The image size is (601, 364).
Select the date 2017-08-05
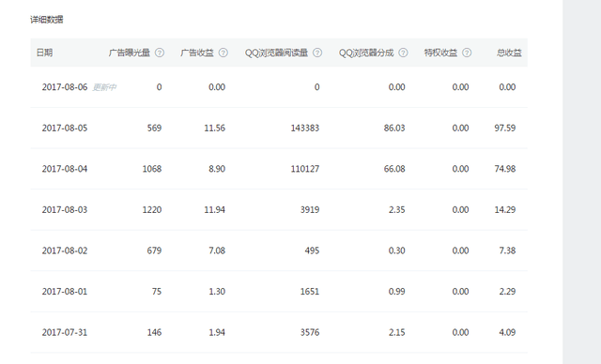65,129
